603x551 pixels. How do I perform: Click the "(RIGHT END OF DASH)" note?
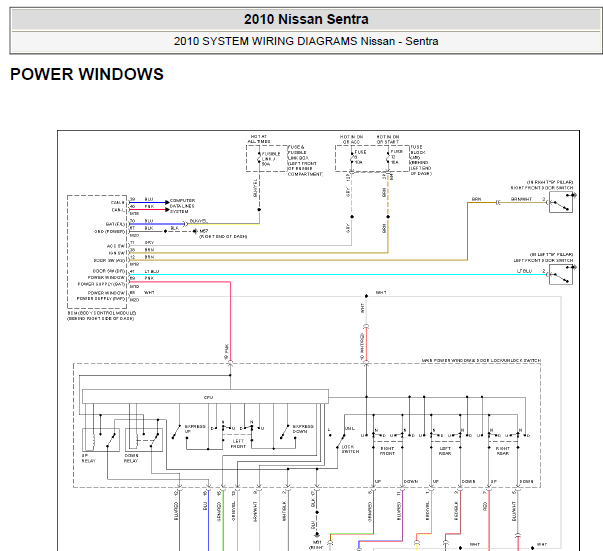(223, 236)
